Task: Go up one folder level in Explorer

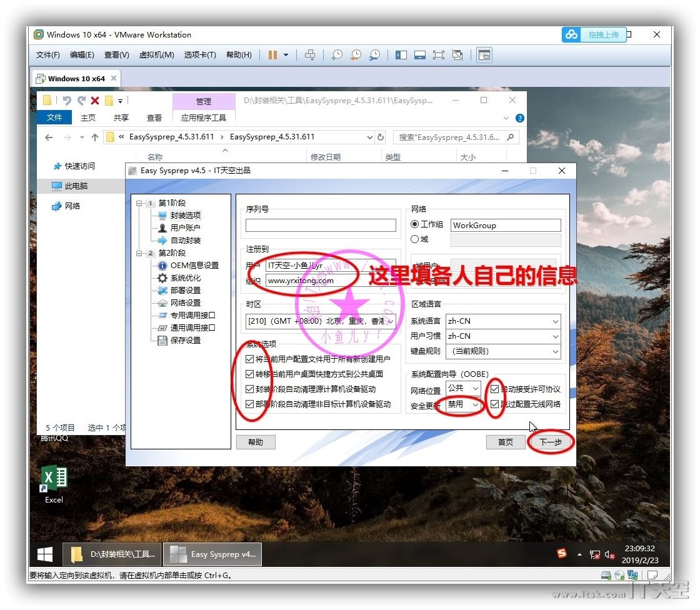Action: click(94, 137)
